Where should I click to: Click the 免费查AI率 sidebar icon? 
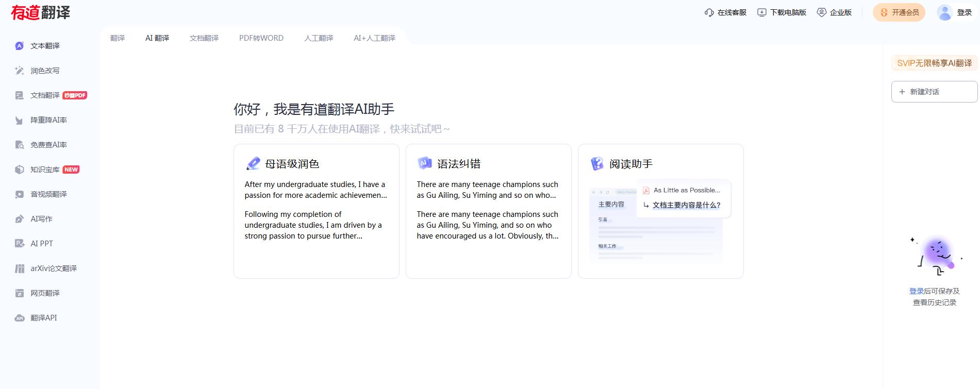click(20, 145)
